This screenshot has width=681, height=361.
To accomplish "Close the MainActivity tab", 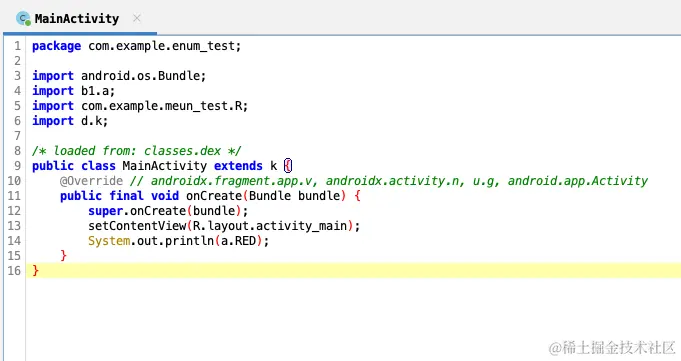I will (136, 18).
